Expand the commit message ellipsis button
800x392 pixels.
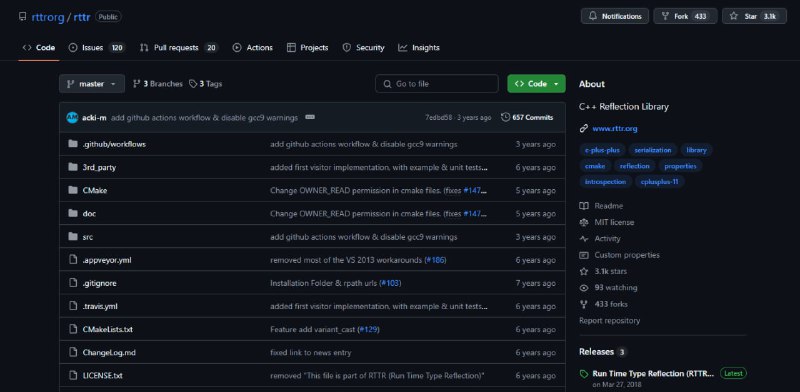tap(310, 117)
